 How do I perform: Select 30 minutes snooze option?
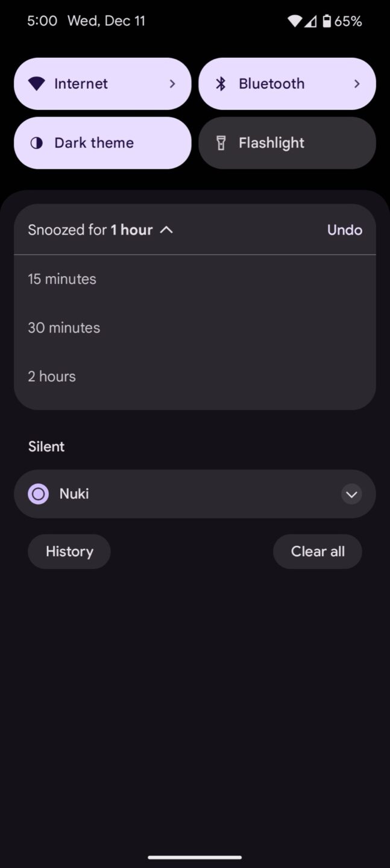64,328
